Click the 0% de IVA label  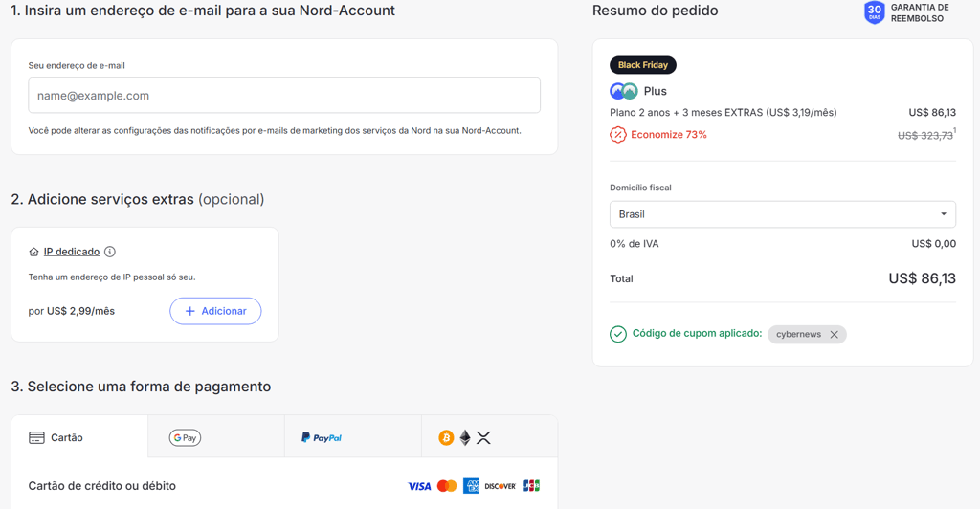pyautogui.click(x=635, y=244)
